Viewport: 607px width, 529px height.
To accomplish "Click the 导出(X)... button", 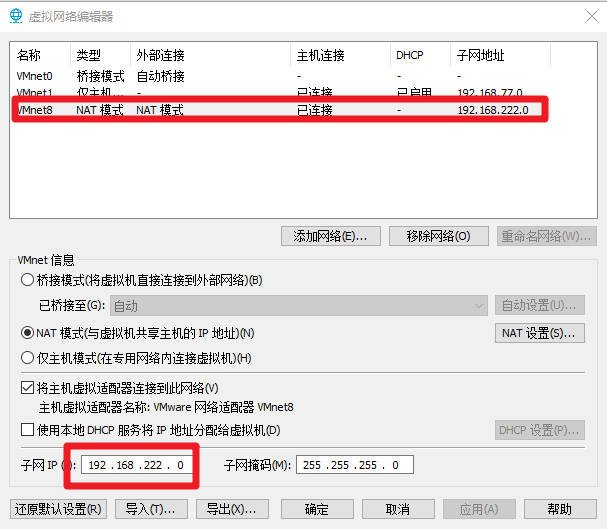I will point(232,509).
